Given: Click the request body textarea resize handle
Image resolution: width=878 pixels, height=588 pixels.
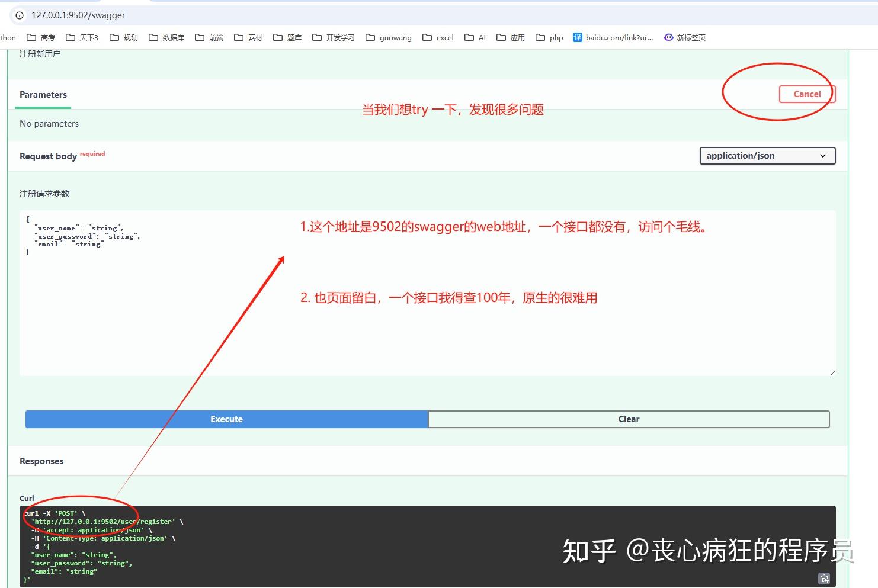Looking at the screenshot, I should [x=832, y=372].
